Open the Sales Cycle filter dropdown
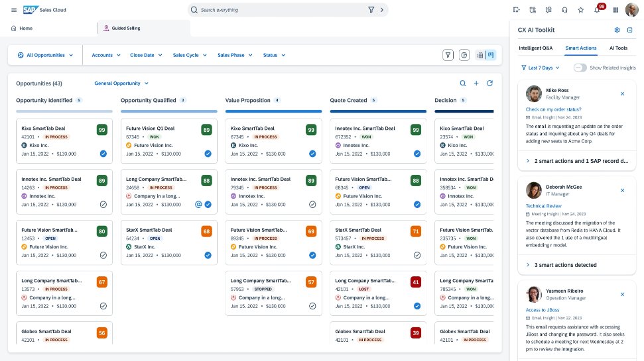This screenshot has width=644, height=361. tap(190, 55)
